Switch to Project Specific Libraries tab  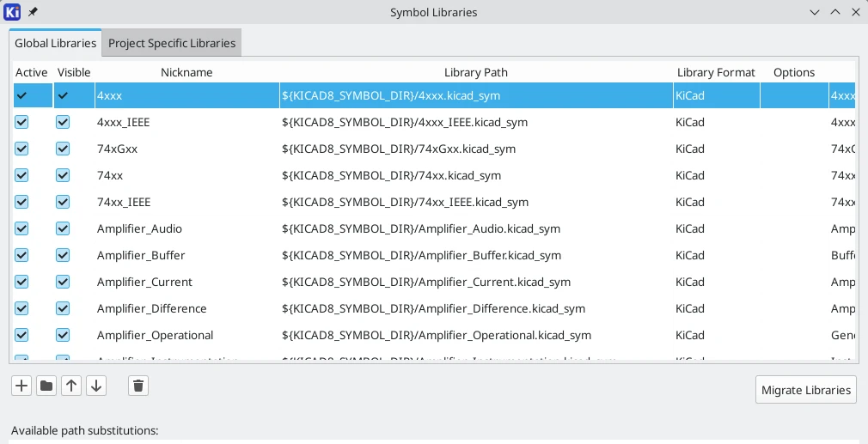point(171,43)
